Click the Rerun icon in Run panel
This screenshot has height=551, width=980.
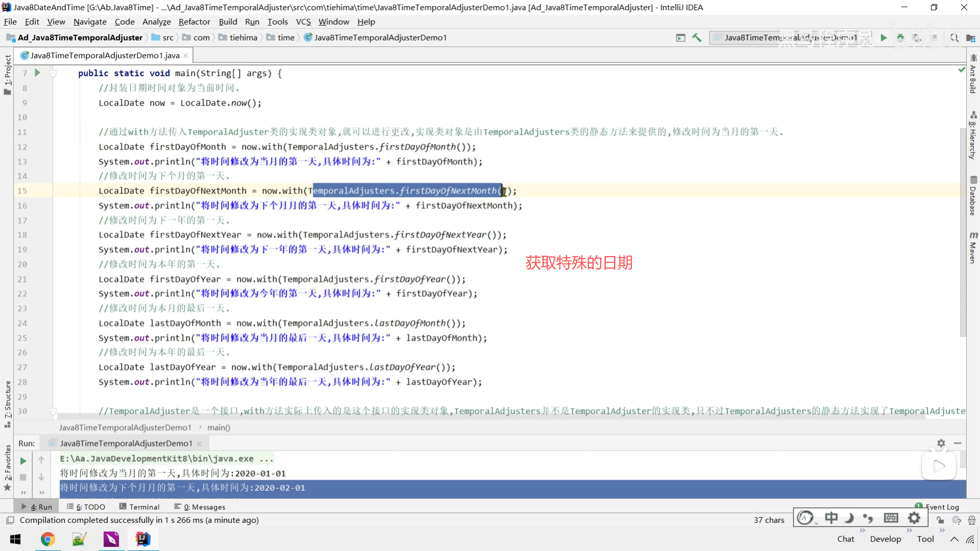coord(23,461)
